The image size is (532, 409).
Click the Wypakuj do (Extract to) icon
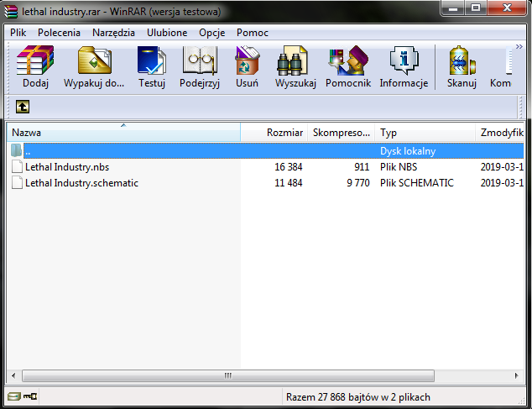(95, 67)
